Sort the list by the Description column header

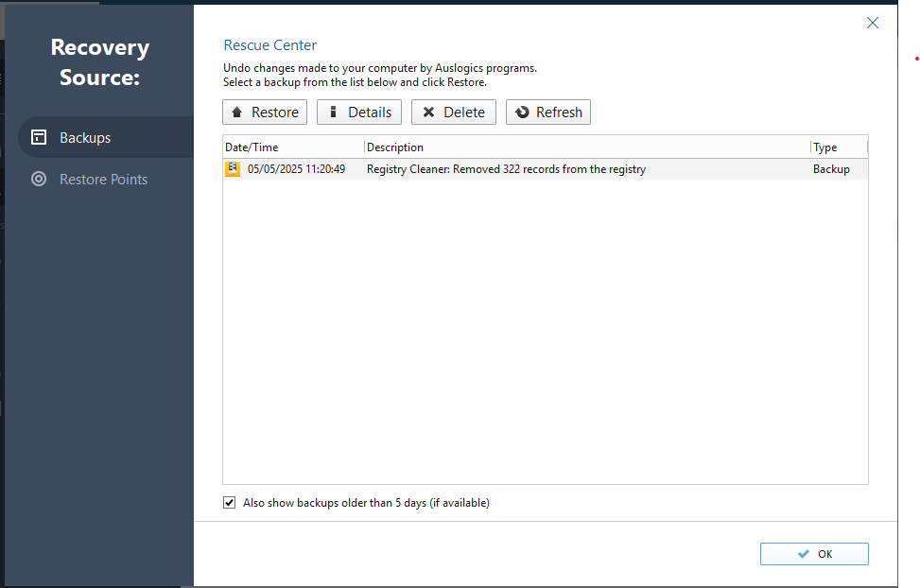[x=395, y=147]
